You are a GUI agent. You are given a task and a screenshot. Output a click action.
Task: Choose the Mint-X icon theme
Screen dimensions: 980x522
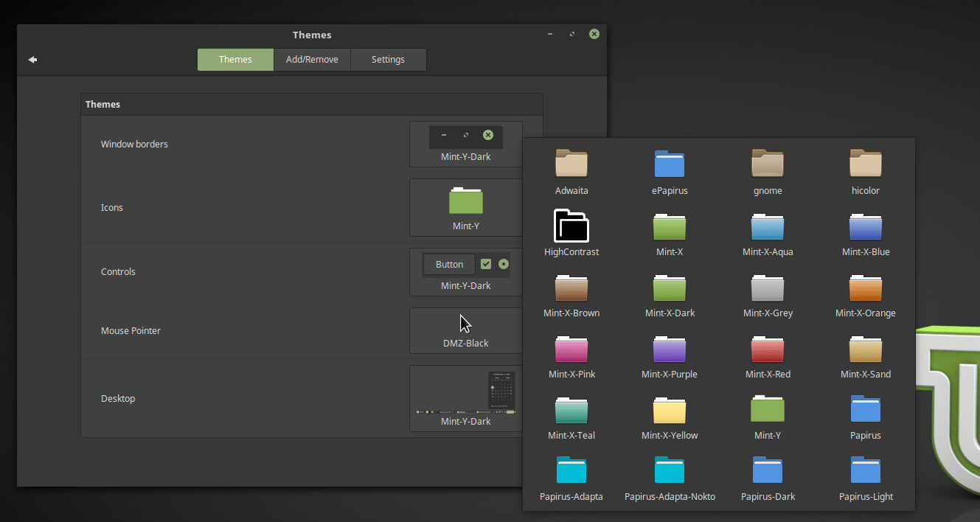pos(670,231)
